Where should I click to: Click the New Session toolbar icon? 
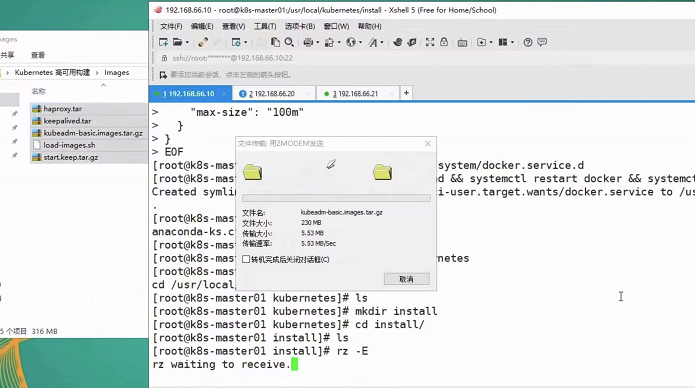click(163, 42)
